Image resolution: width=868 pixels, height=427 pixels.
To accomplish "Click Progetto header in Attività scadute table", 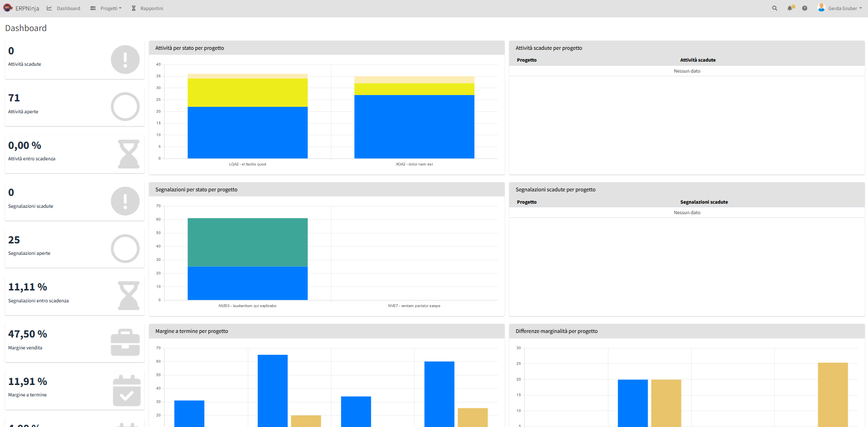I will coord(527,60).
